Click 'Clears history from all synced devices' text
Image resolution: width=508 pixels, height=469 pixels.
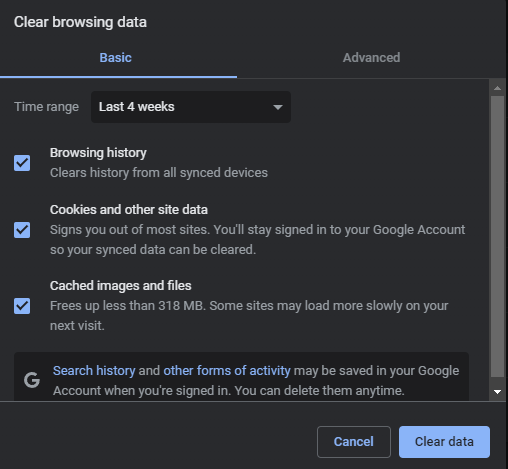pyautogui.click(x=159, y=173)
